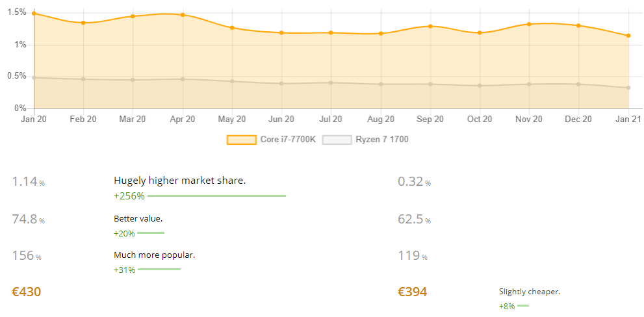Viewport: 644px width, 317px height.
Task: Select the Jan 21 grey data point
Action: (x=629, y=88)
